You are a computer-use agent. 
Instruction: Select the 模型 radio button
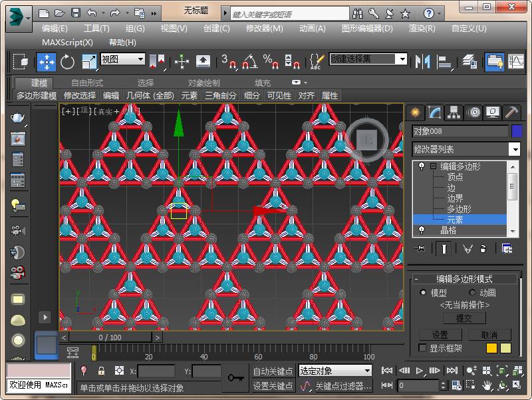423,292
